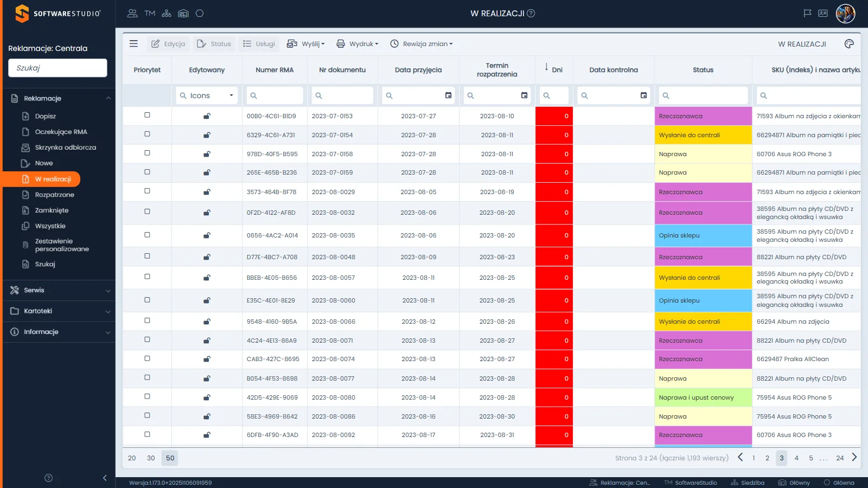Click the lock icon for RMA 00B0-4C61-B1D9

[x=207, y=116]
